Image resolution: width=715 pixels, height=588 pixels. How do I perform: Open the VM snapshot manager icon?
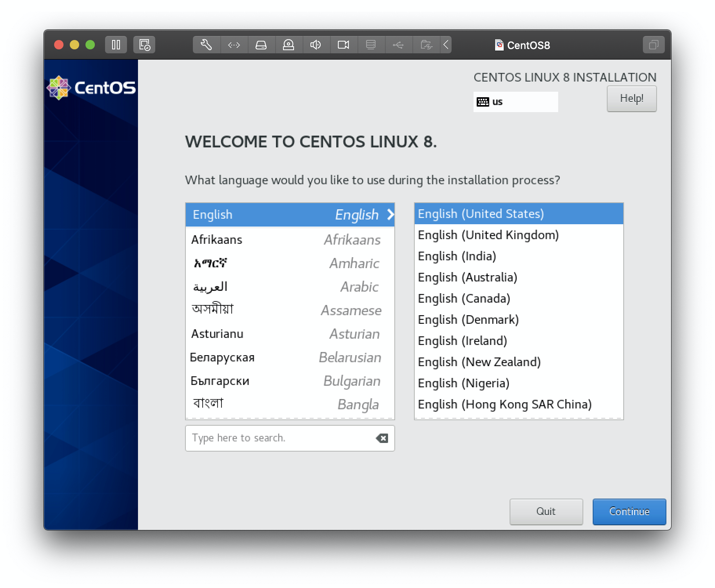(144, 45)
